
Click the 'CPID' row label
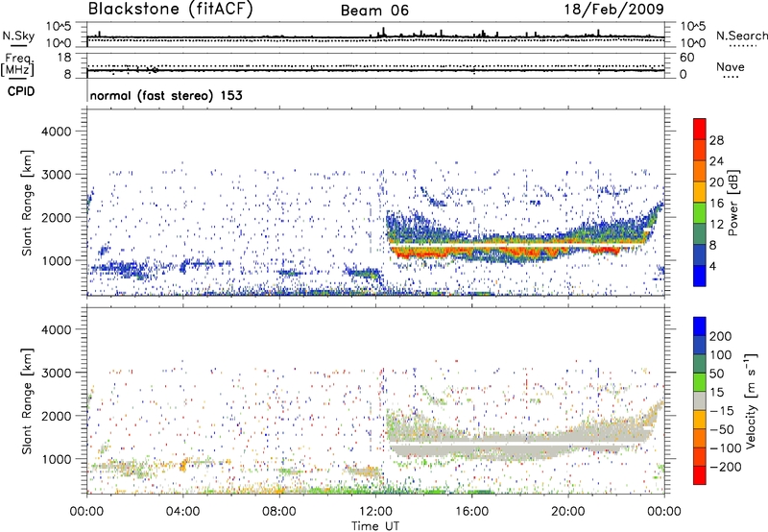[x=21, y=91]
